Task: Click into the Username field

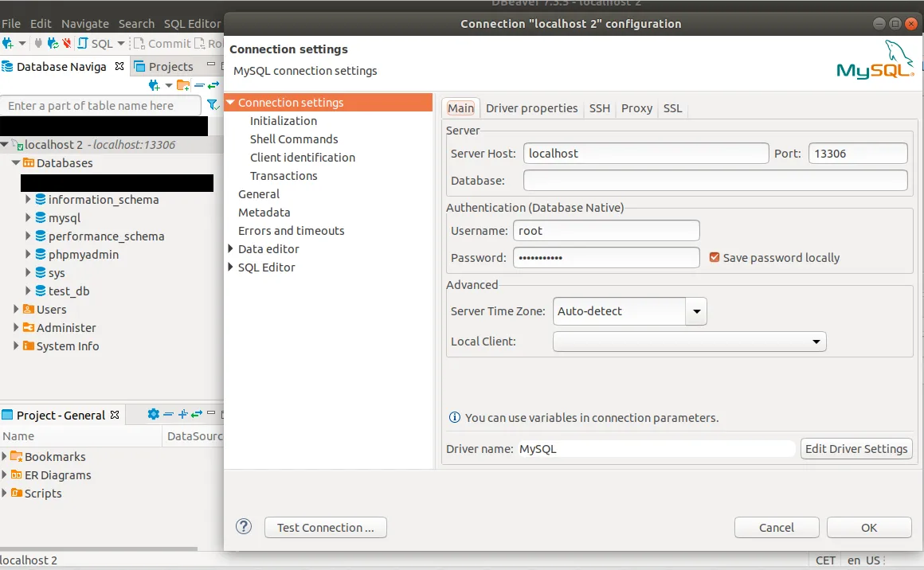Action: 606,231
